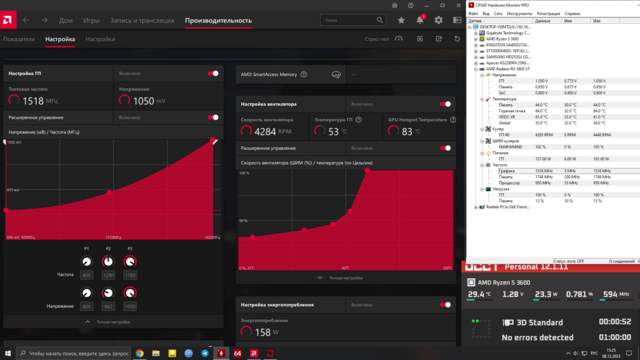Open the favorites star icon
Screen dimensions: 640x360
point(401,20)
